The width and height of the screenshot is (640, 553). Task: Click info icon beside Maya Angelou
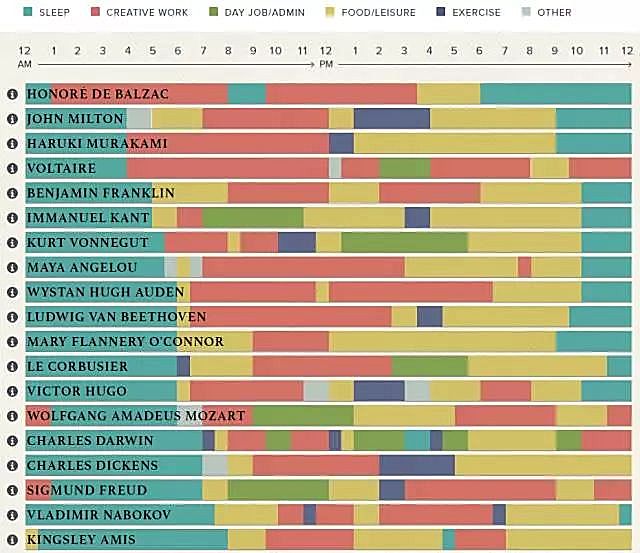click(12, 267)
